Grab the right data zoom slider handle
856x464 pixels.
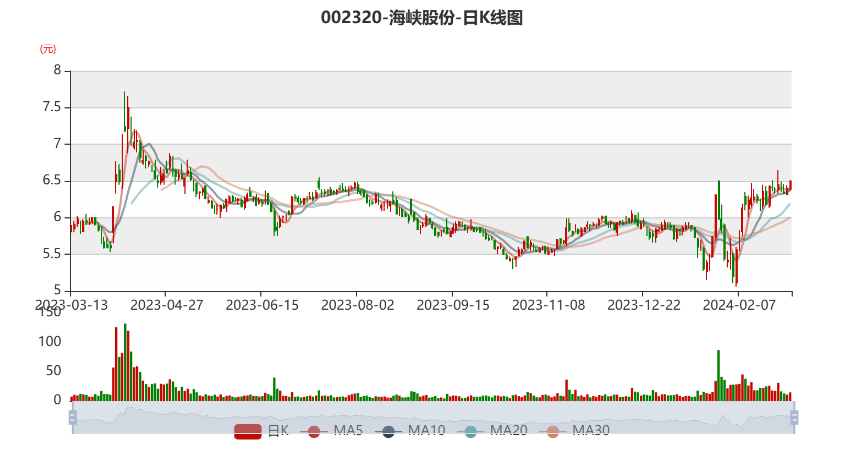pyautogui.click(x=794, y=418)
